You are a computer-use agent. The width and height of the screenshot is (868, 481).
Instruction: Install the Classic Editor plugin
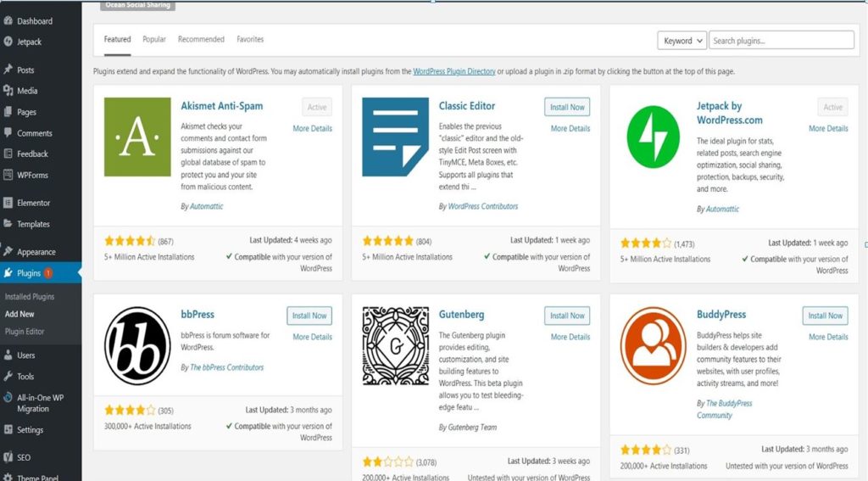[x=567, y=107]
